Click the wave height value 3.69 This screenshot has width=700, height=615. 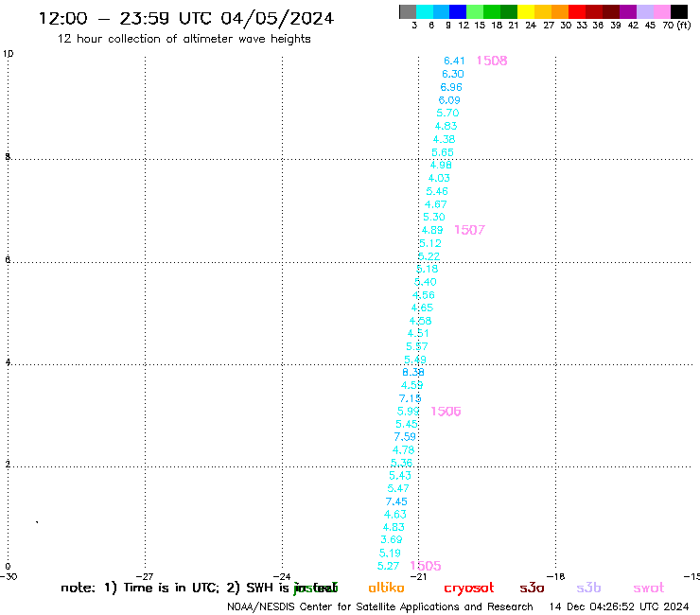[x=392, y=540]
